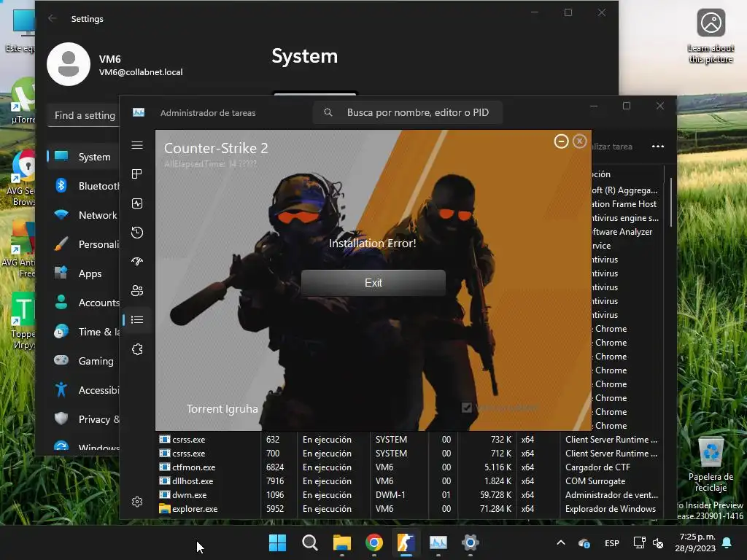Switch to the Task Manager taskbar icon
747x560 pixels.
click(x=438, y=542)
